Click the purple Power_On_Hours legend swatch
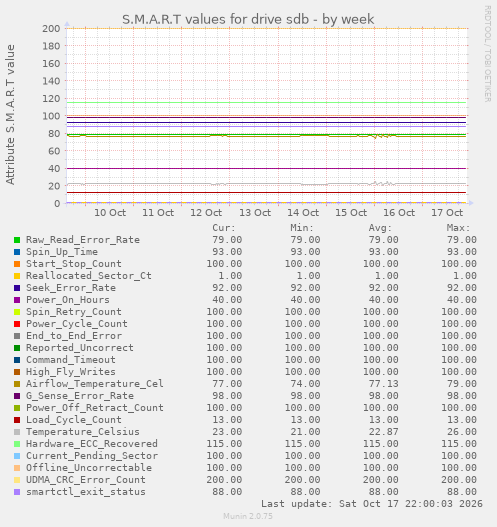This screenshot has width=497, height=527. [17, 300]
